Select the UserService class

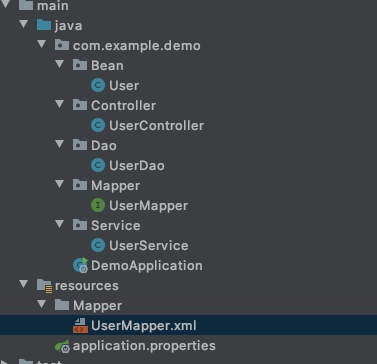[x=149, y=246]
